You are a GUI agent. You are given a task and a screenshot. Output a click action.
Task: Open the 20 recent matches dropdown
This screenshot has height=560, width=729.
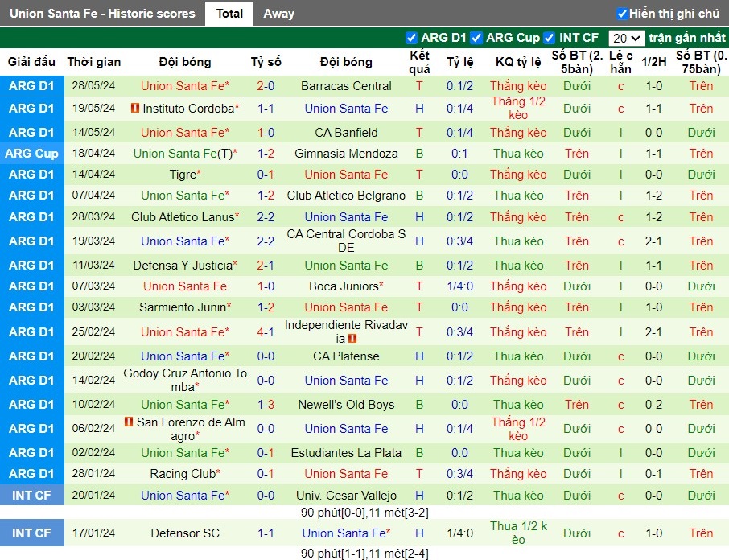click(626, 38)
